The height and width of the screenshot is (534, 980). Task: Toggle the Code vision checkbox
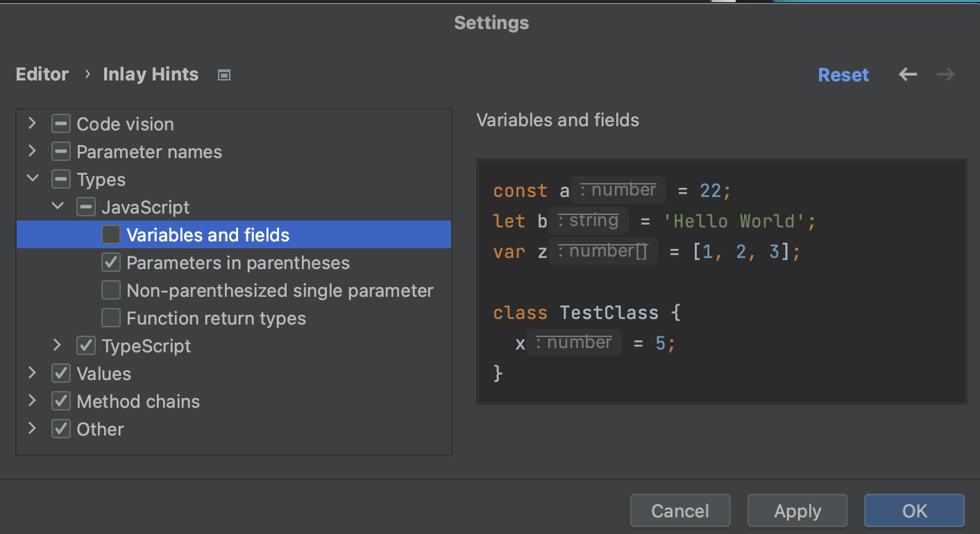pyautogui.click(x=61, y=123)
